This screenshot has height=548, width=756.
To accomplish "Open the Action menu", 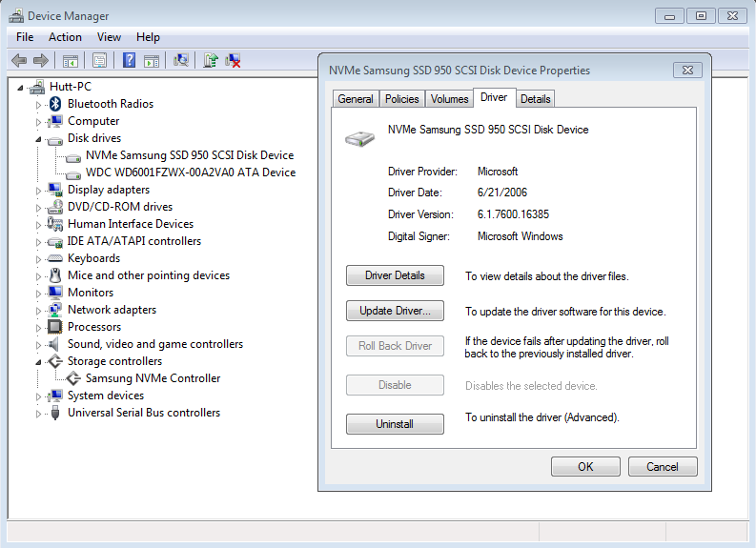I will [x=65, y=37].
